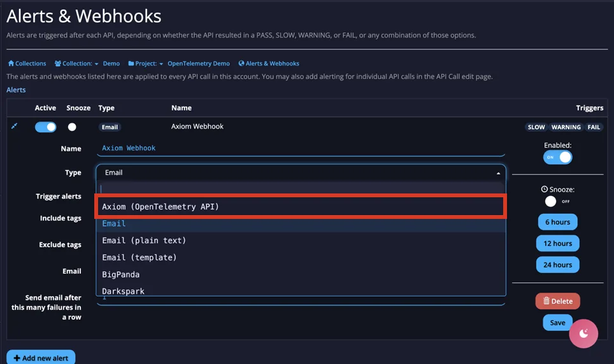
Task: Click the SLOW trigger badge
Action: coord(536,127)
